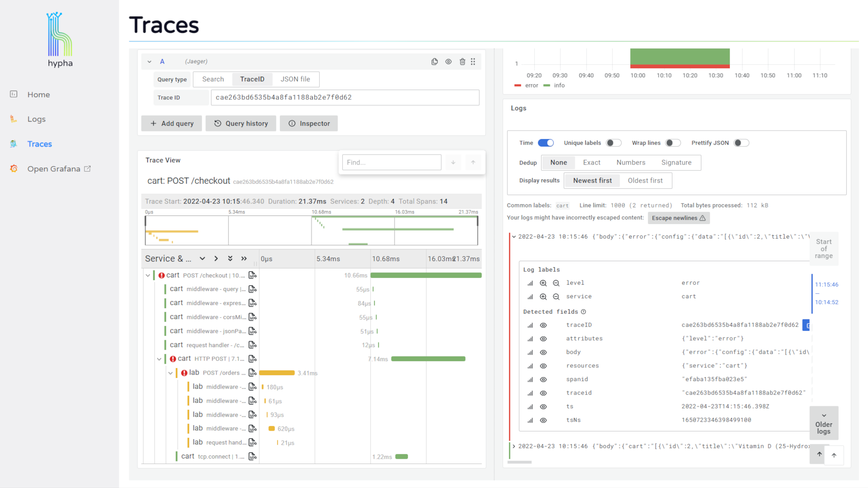
Task: Click zoom-out filter for service label
Action: point(557,297)
